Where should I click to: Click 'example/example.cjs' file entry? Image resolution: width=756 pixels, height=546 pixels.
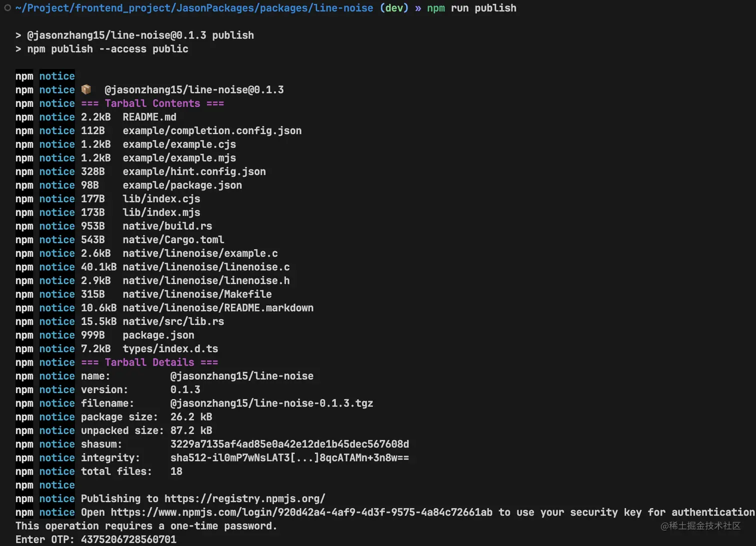point(179,144)
